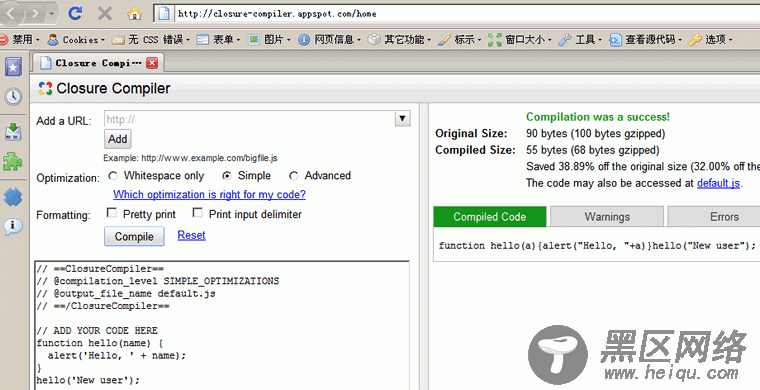Open the 查看源代码 (View Source) toolbar menu
This screenshot has height=390, width=760.
[x=646, y=40]
